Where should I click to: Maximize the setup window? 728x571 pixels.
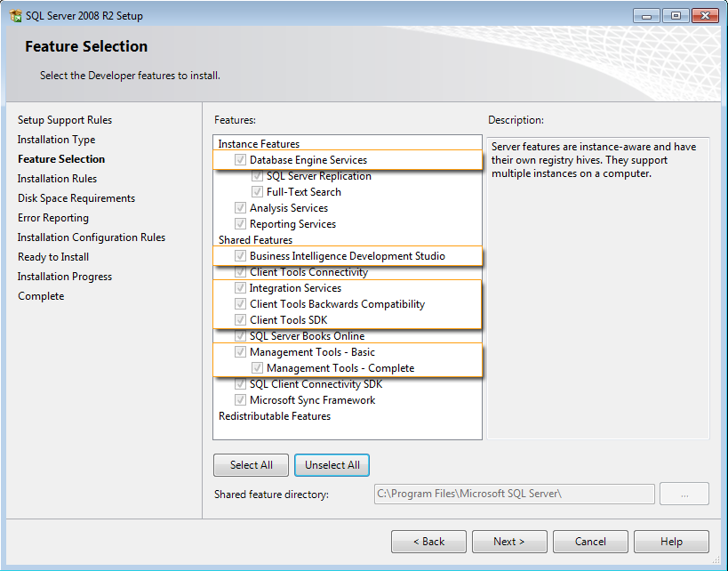pos(676,16)
